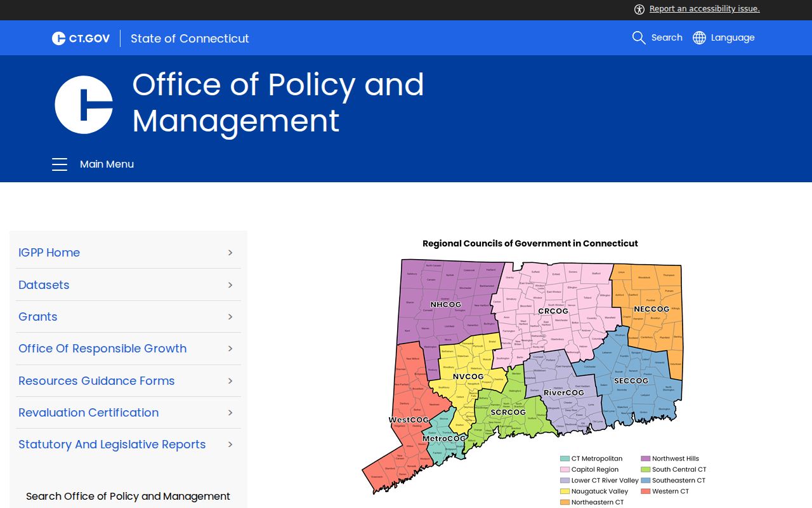Click the Western CT legend swatch
The height and width of the screenshot is (508, 812).
click(x=646, y=491)
